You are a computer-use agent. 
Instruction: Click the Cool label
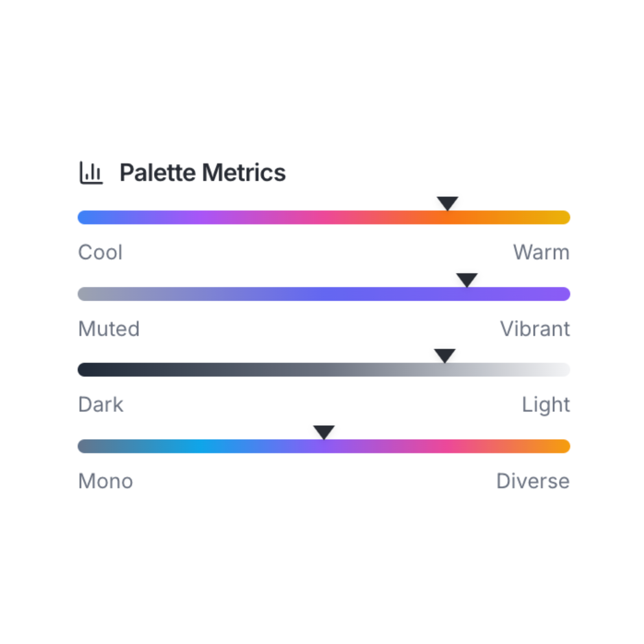tap(100, 252)
